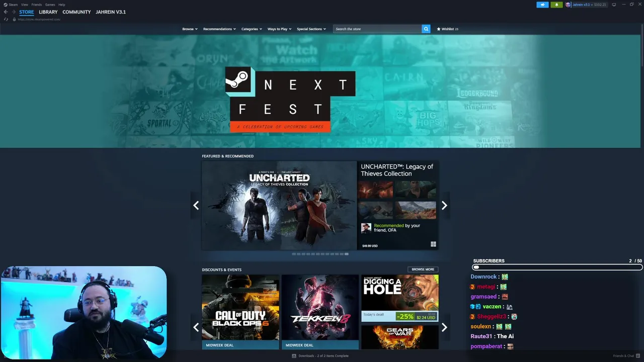
Task: Click the -25% discount price tag
Action: (405, 317)
